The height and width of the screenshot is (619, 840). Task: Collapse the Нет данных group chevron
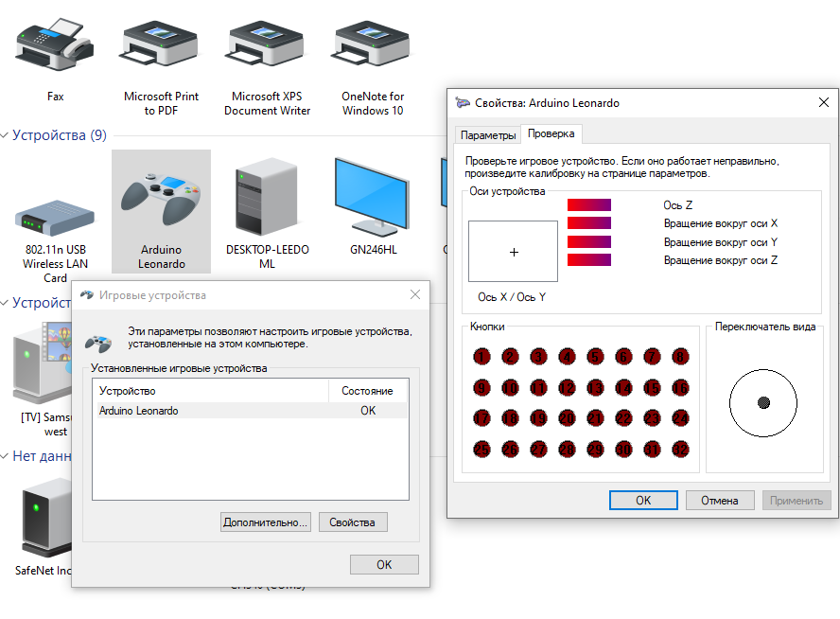6,456
